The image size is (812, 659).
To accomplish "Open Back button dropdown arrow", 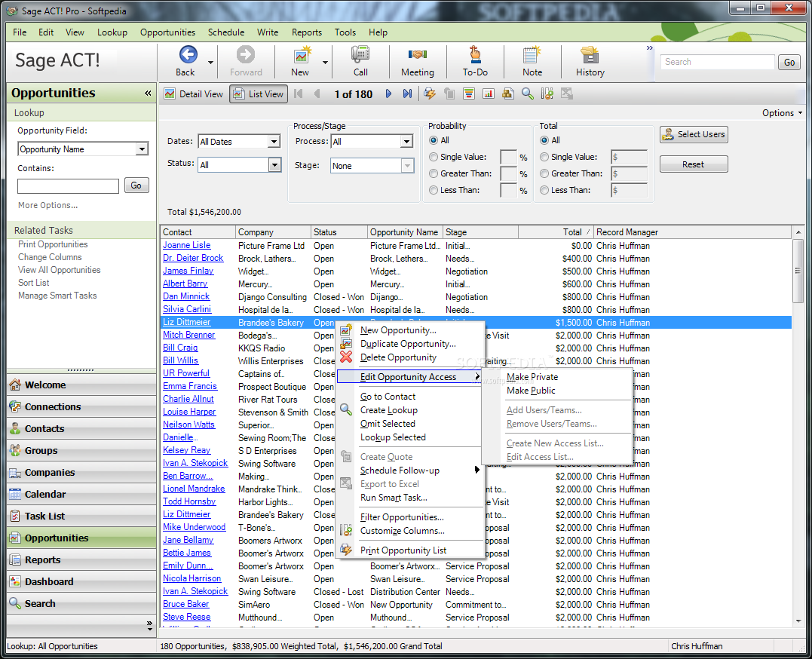I will coord(210,63).
